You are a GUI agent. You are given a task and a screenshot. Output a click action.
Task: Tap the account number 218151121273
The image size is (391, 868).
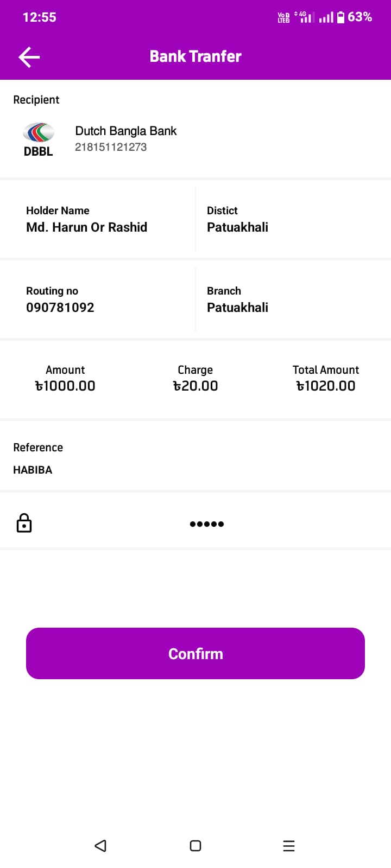click(111, 147)
